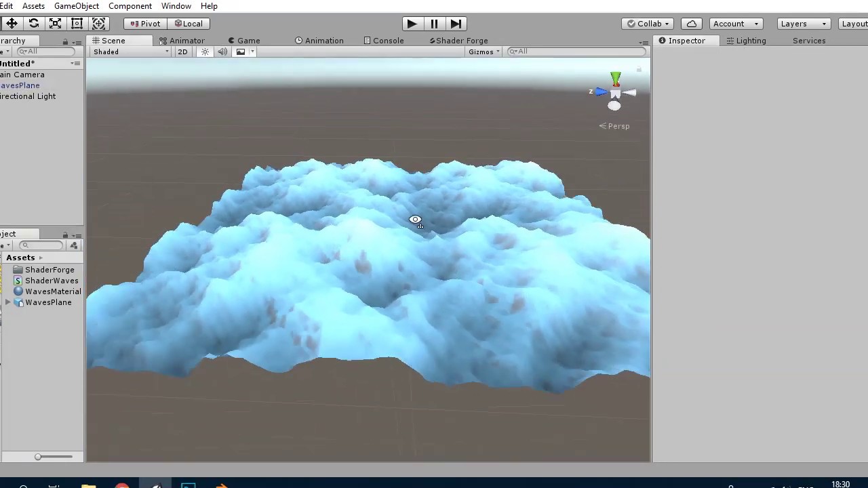
Task: Open the Collab dropdown
Action: coord(648,24)
